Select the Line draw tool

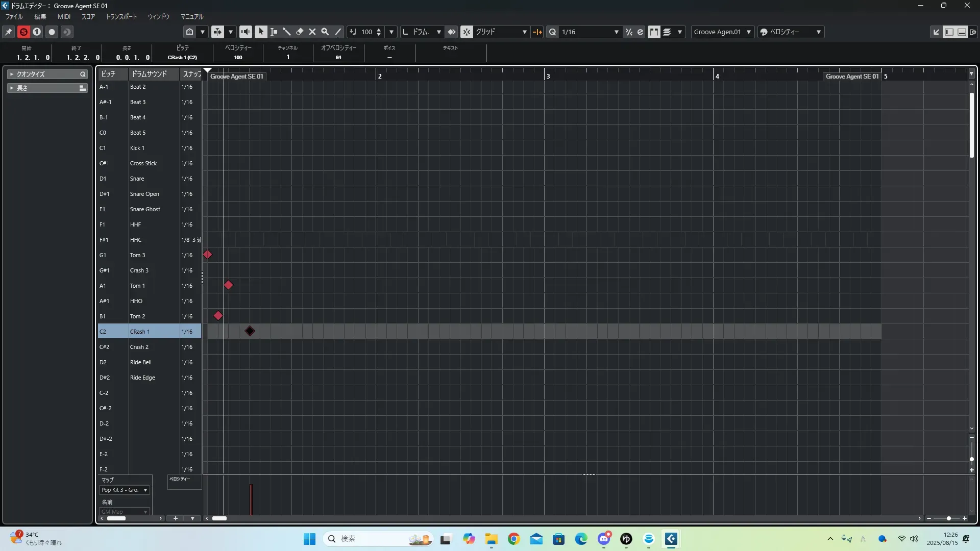click(x=338, y=32)
